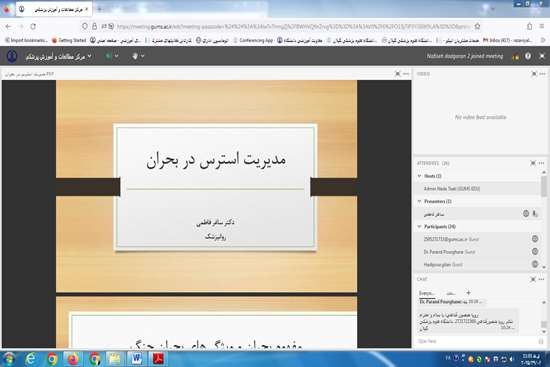Click the raise hand icon in the meeting bar
The height and width of the screenshot is (367, 550).
point(135,56)
